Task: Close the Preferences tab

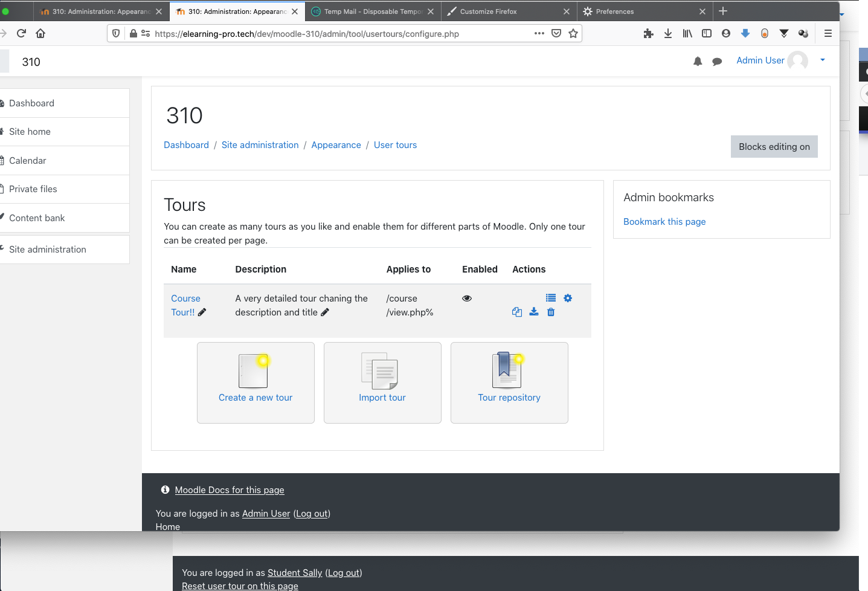Action: (x=702, y=11)
